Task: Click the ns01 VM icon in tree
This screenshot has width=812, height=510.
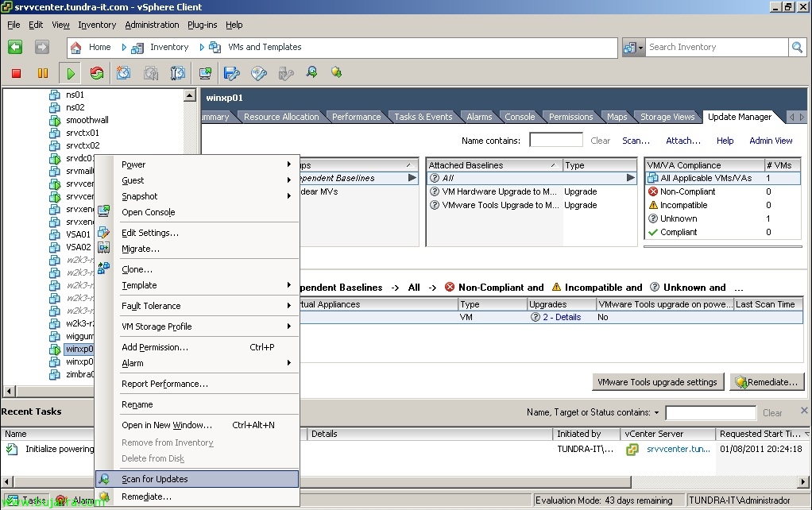Action: click(x=55, y=95)
